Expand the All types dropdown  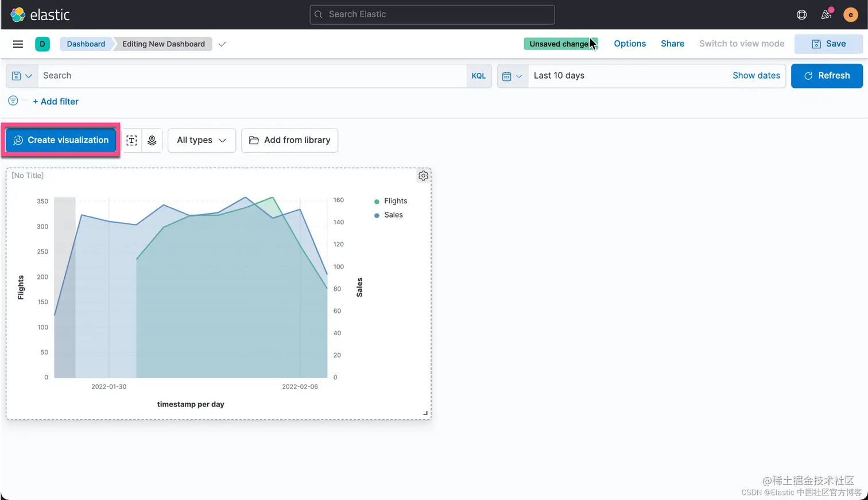point(201,141)
